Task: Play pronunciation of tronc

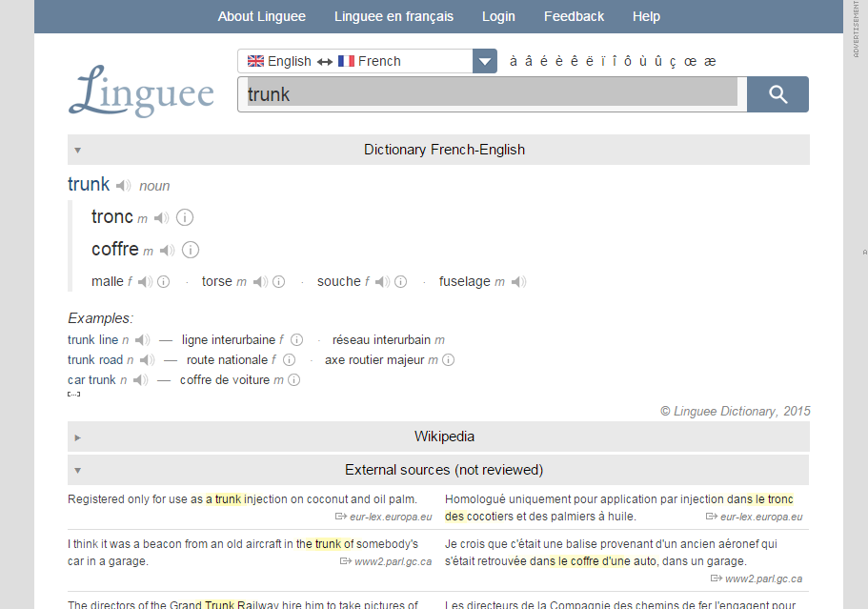Action: click(x=162, y=218)
